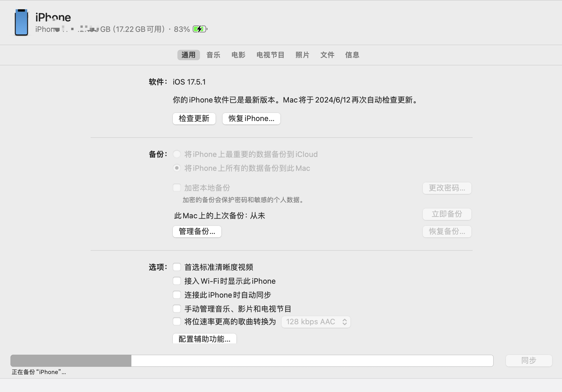
Task: Enable 首选标准清晰度视频 checkbox
Action: click(177, 267)
